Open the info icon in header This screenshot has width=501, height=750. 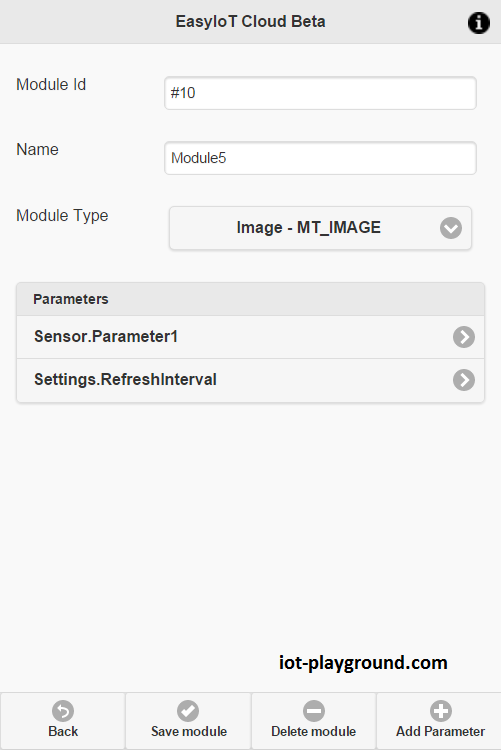click(479, 22)
